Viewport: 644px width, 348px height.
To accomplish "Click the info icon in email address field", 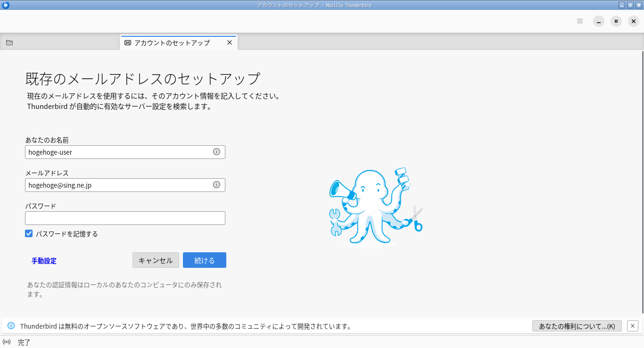I will 216,185.
